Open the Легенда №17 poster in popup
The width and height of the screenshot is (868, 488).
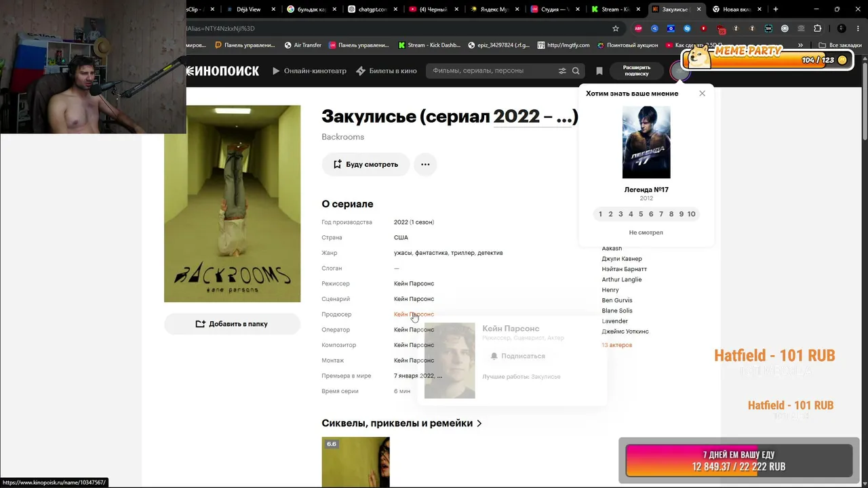pos(646,142)
